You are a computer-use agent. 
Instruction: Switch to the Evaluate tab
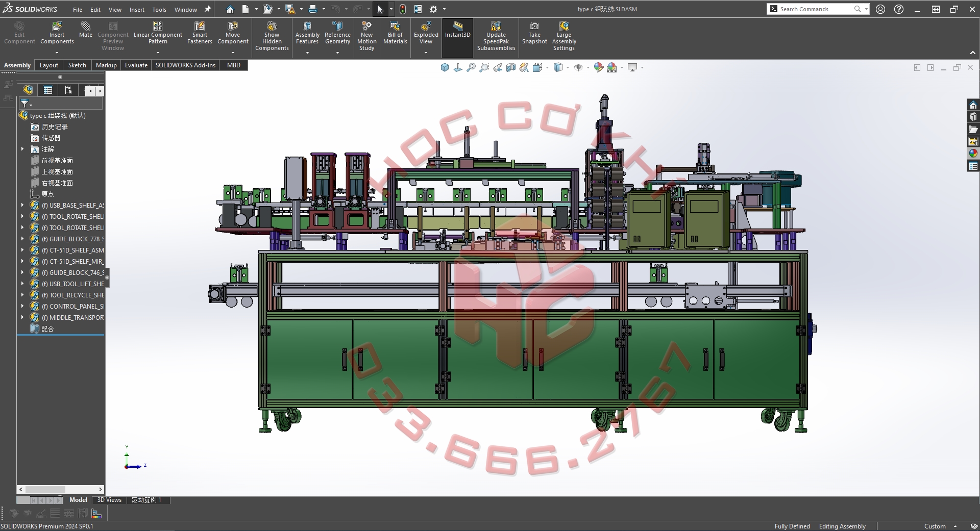coord(136,65)
